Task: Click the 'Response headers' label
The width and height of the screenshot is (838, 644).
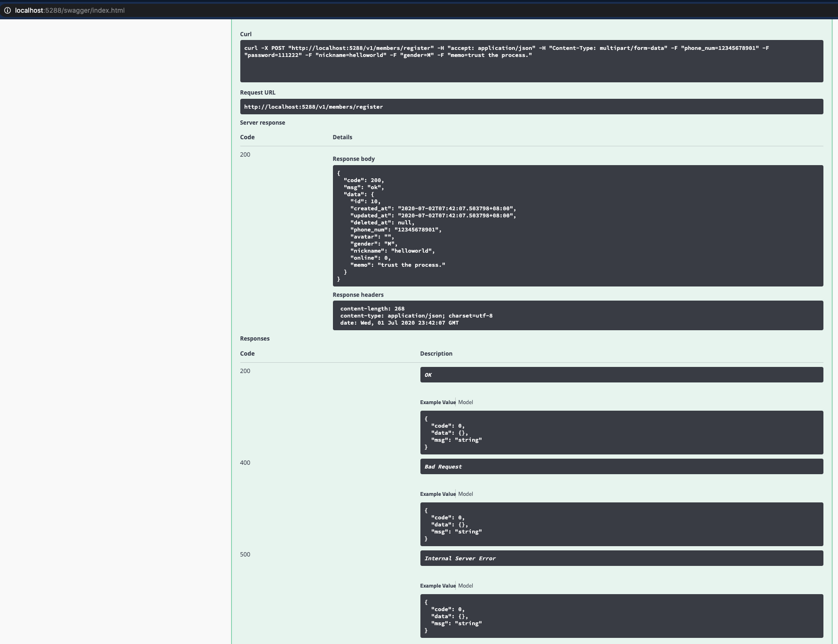Action: tap(358, 295)
